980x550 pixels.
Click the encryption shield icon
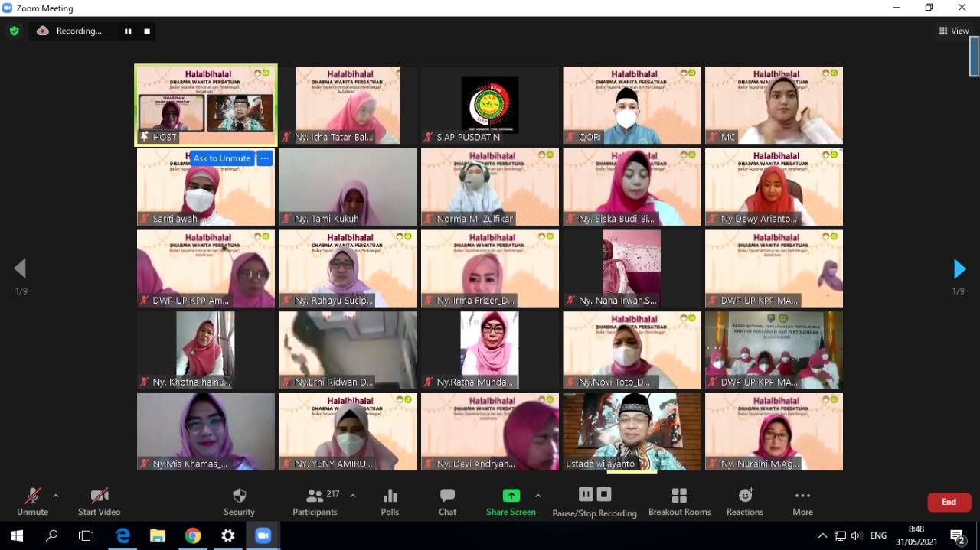[14, 31]
